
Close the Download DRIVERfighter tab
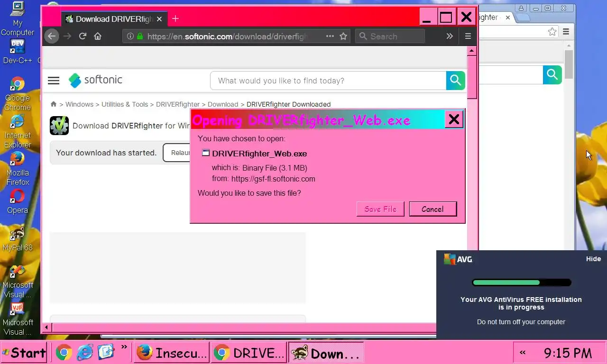tap(159, 19)
